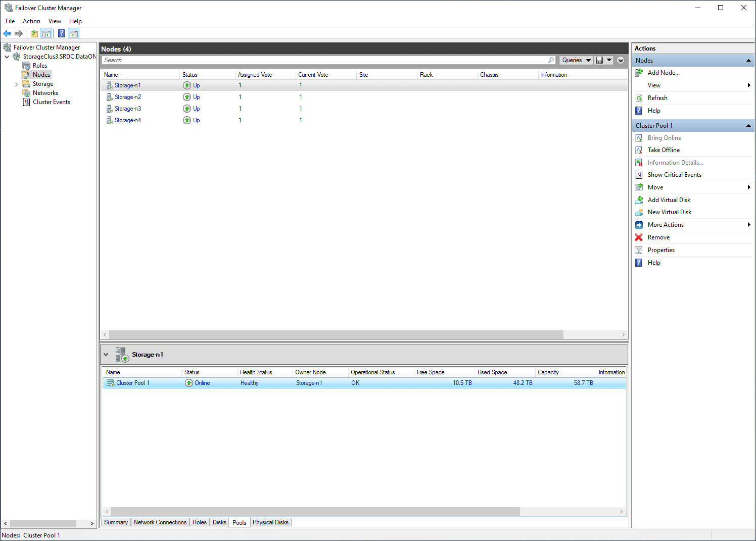Click the Save Query disk icon
Viewport: 756px width, 541px height.
pos(599,60)
